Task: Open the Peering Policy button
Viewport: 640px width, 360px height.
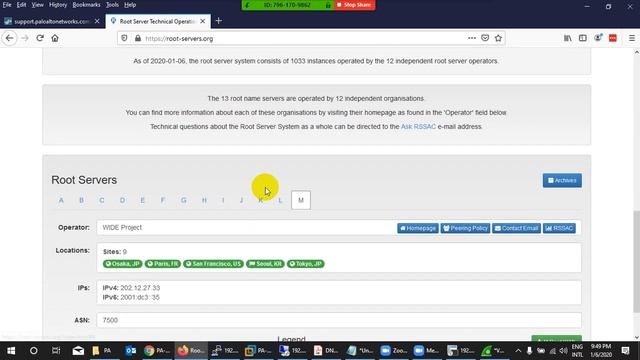Action: click(x=465, y=228)
